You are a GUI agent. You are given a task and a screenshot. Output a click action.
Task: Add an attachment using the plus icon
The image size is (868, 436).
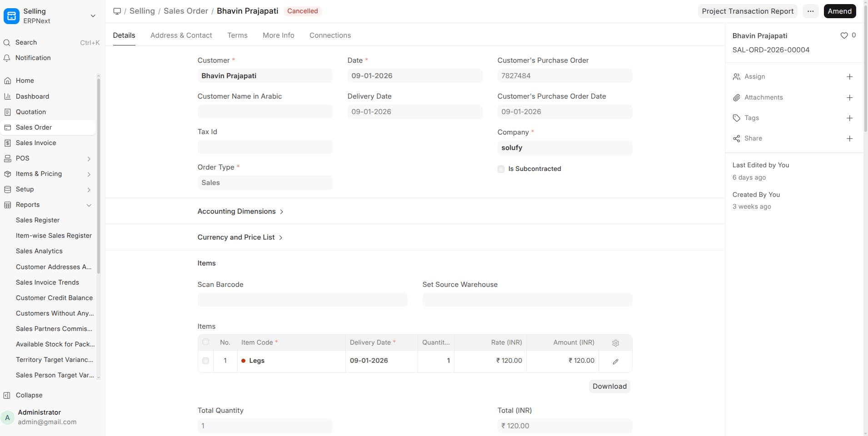click(x=849, y=98)
